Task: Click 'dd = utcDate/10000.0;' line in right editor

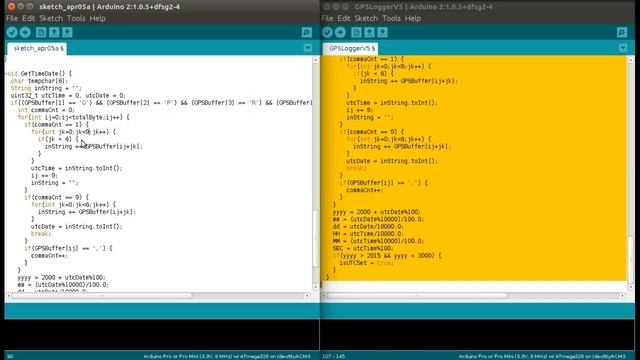Action: 368,227
